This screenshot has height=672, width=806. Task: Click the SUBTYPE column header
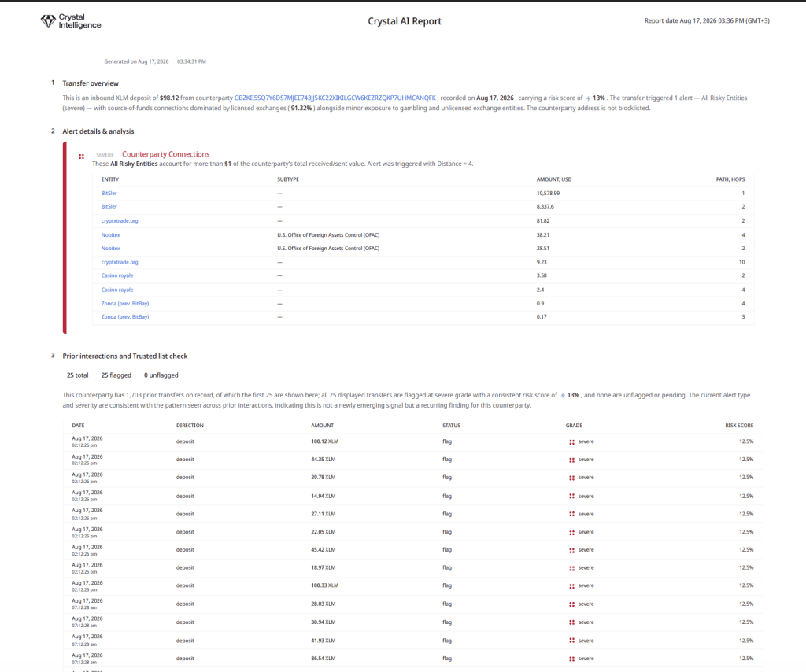point(288,179)
